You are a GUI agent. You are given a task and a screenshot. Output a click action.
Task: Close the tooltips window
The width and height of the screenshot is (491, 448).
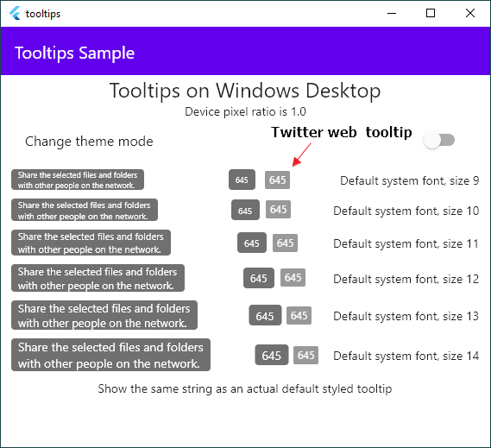coord(470,13)
